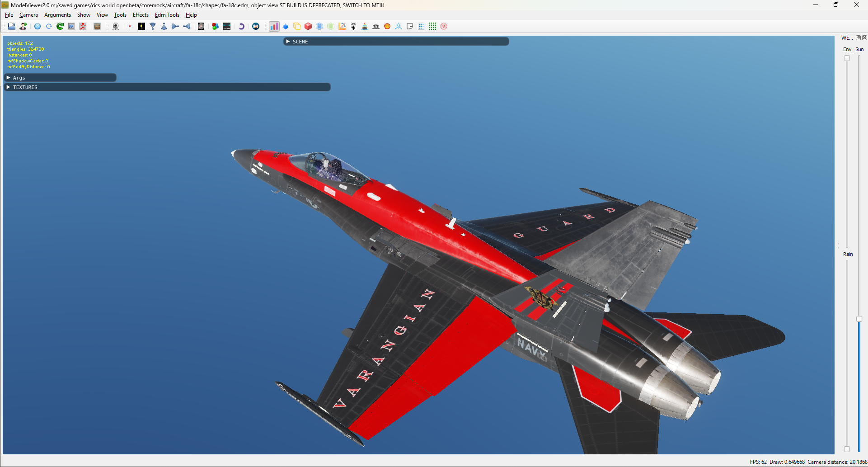Click the ruler and compass measuring icon

(x=342, y=26)
